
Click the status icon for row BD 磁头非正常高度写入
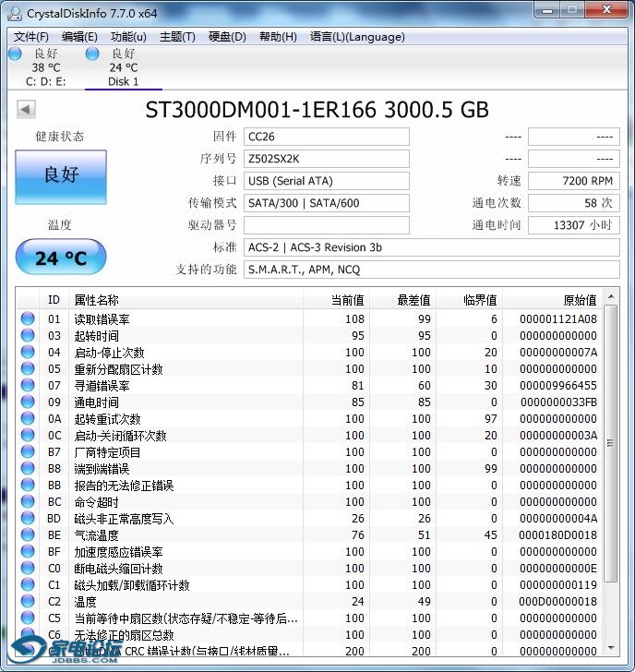(28, 518)
